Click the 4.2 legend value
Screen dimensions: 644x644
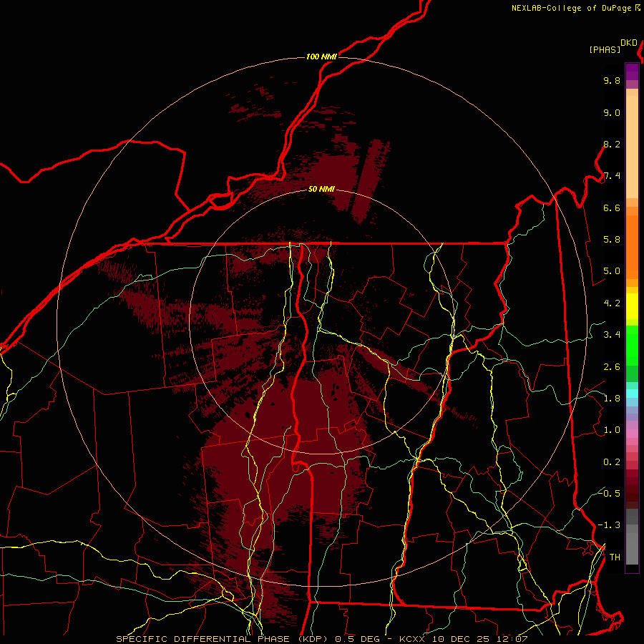pos(612,303)
